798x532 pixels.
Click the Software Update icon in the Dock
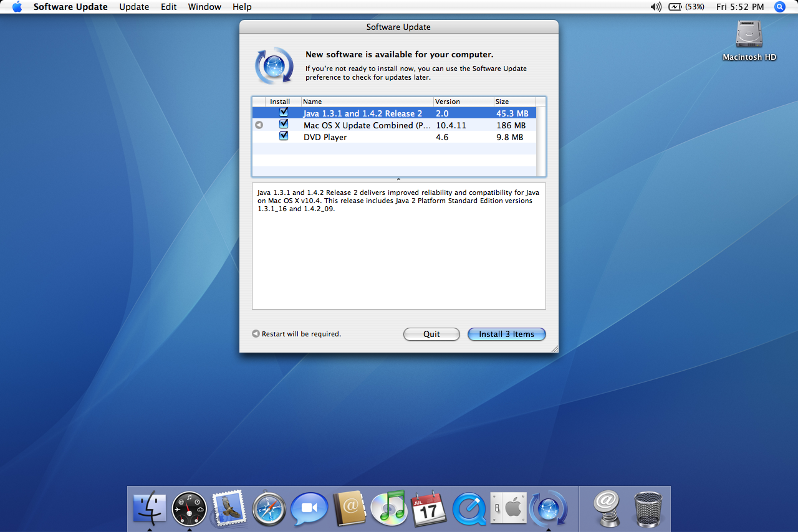click(x=549, y=508)
